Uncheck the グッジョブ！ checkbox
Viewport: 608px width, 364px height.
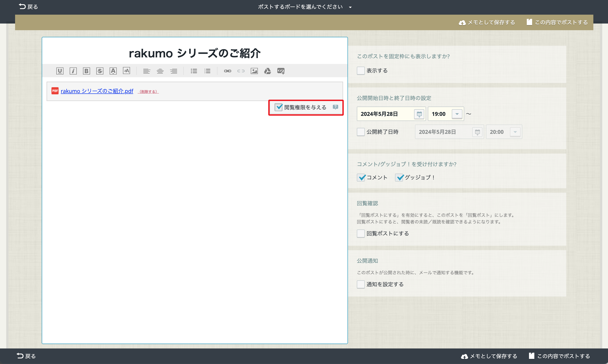(x=399, y=177)
